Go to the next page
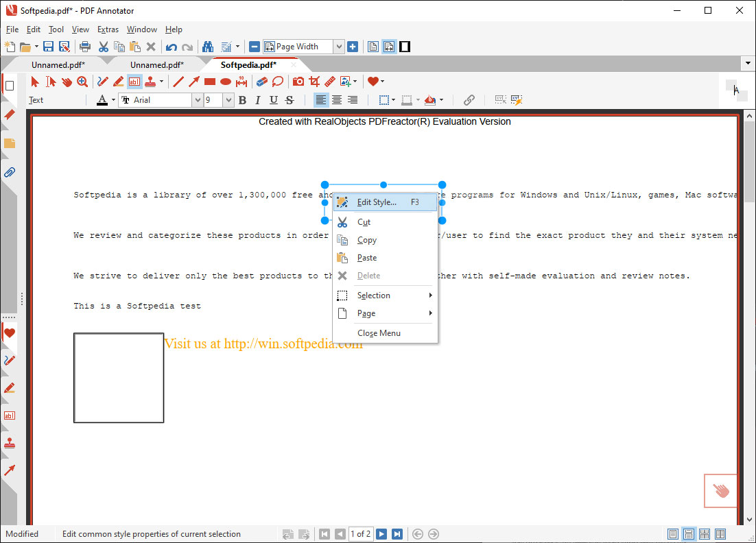Screen dimensions: 756x543 pos(381,534)
